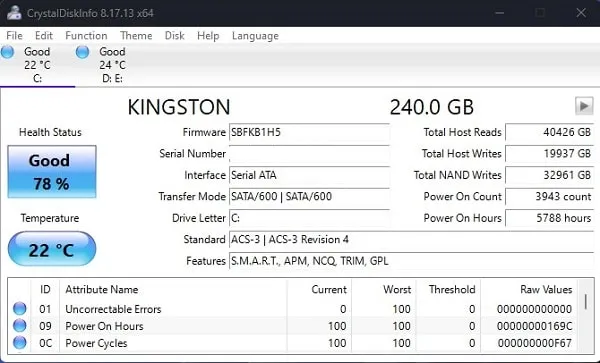Click the Firmware field SBFKB1H5
The image size is (600, 363).
309,132
